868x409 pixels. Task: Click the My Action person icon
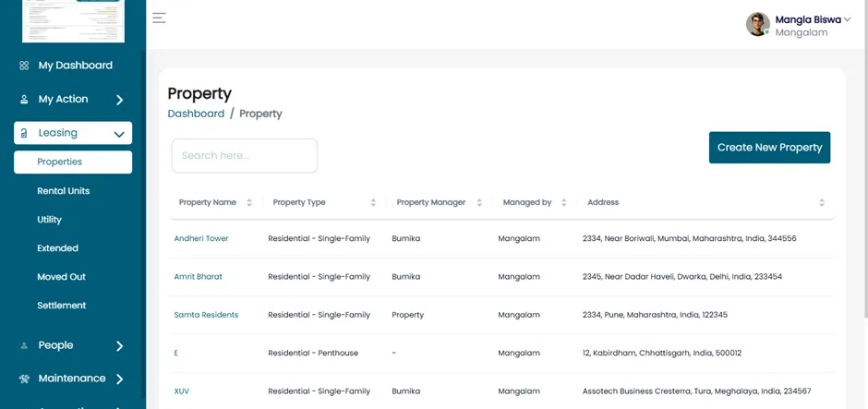pos(24,100)
